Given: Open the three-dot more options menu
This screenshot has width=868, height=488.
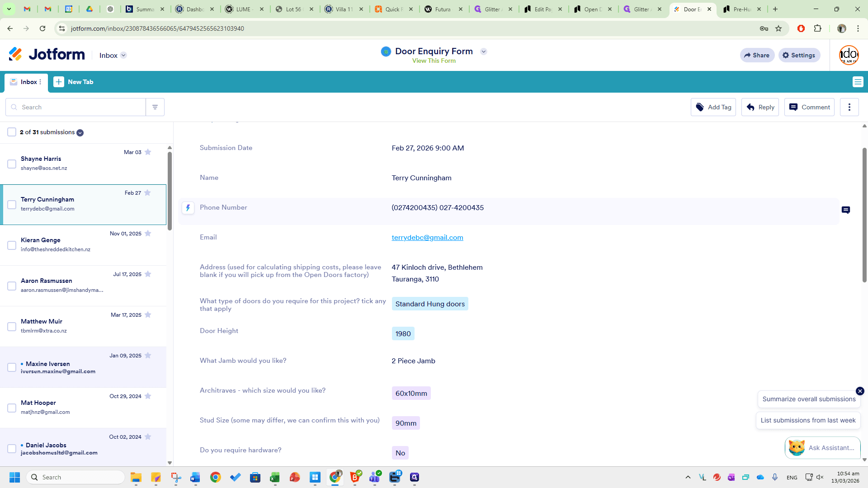Looking at the screenshot, I should coord(849,107).
